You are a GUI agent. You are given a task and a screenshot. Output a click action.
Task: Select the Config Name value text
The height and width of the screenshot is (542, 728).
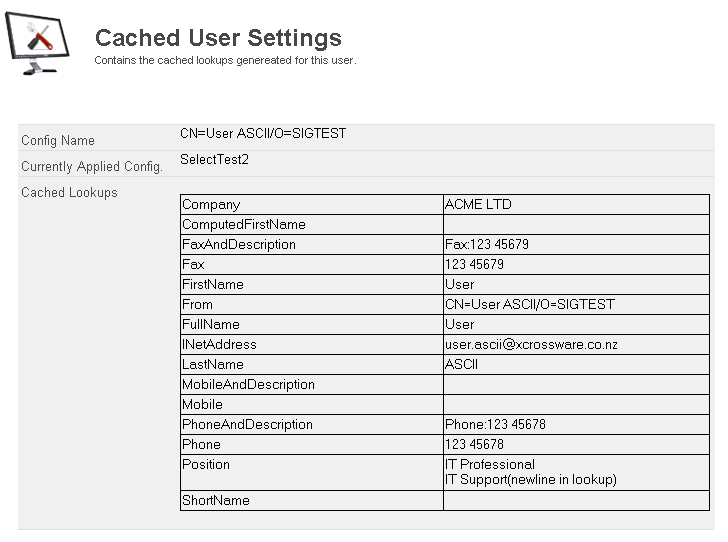[x=263, y=133]
